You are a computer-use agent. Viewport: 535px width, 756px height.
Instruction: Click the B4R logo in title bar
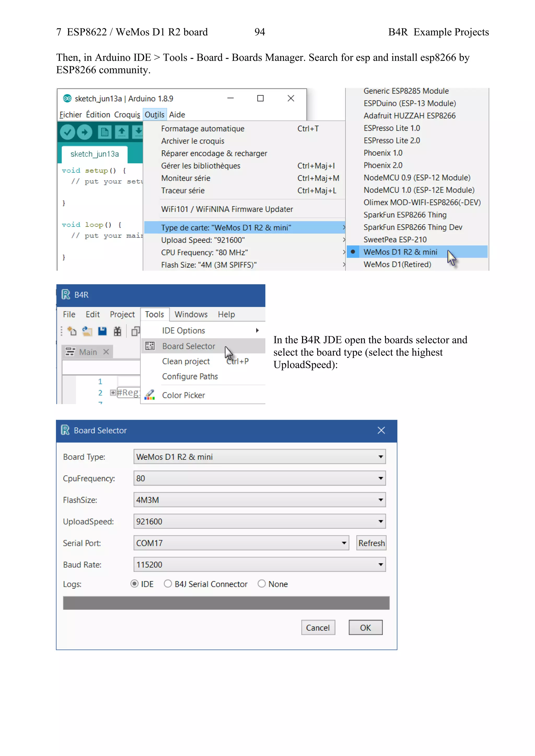[66, 294]
